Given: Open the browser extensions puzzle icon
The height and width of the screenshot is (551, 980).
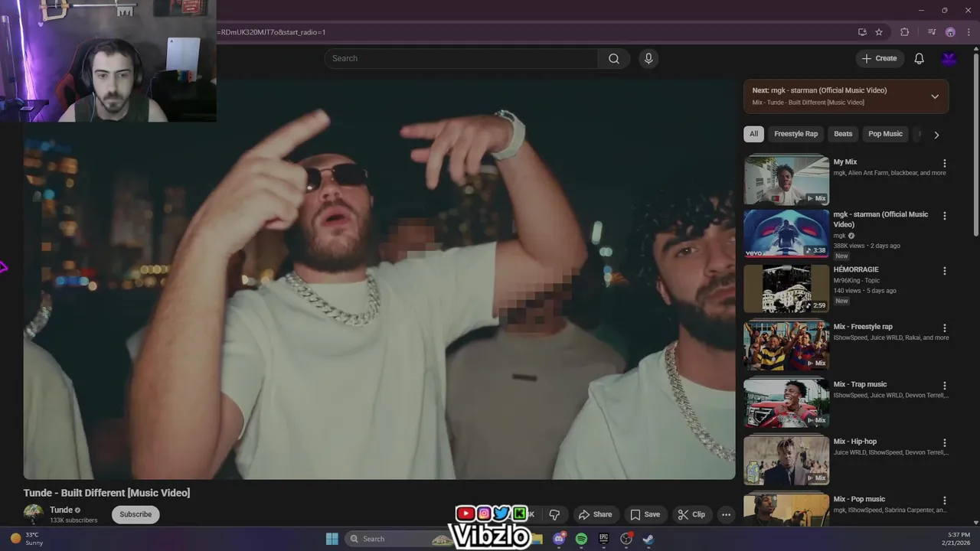Looking at the screenshot, I should 905,32.
